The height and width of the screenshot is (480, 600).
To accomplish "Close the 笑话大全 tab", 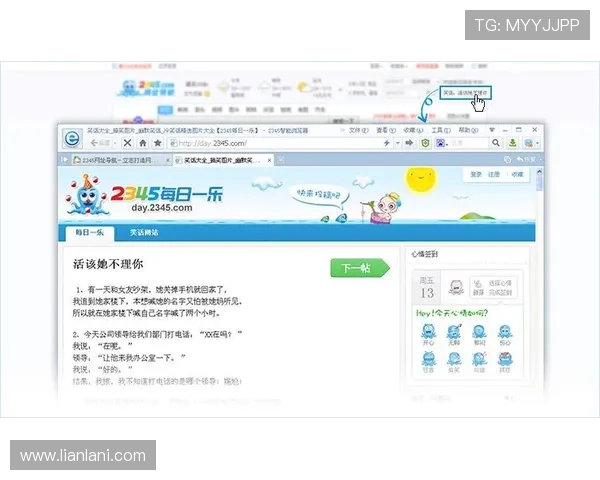I will click(269, 160).
